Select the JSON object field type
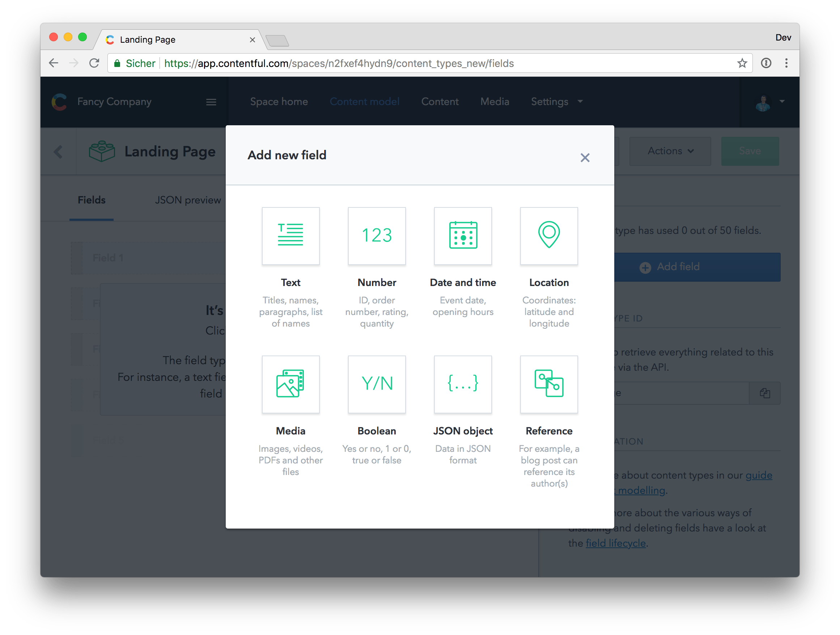 coord(463,384)
